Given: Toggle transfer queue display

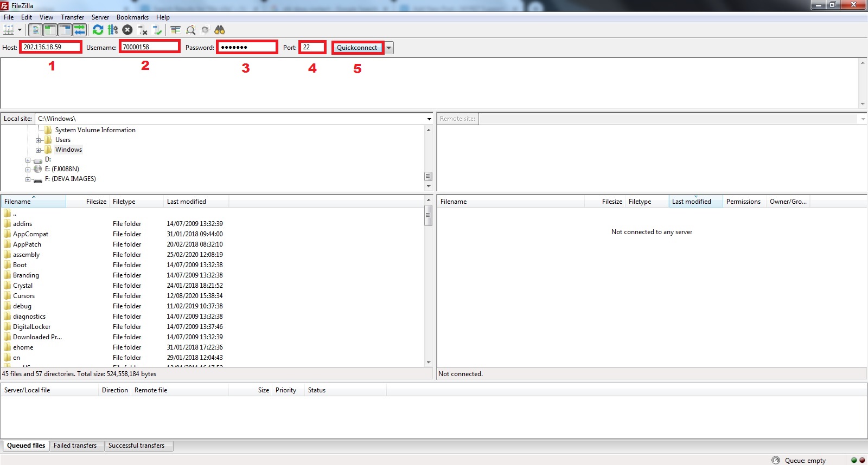Looking at the screenshot, I should click(80, 30).
